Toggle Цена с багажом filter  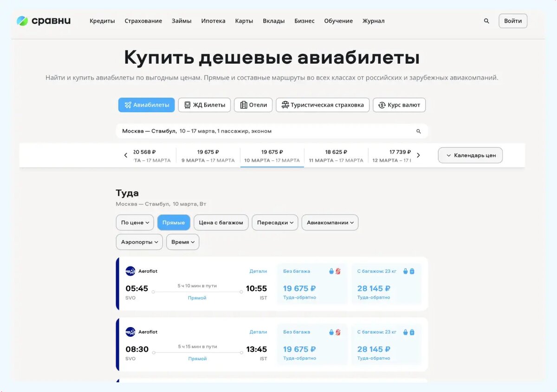[221, 223]
